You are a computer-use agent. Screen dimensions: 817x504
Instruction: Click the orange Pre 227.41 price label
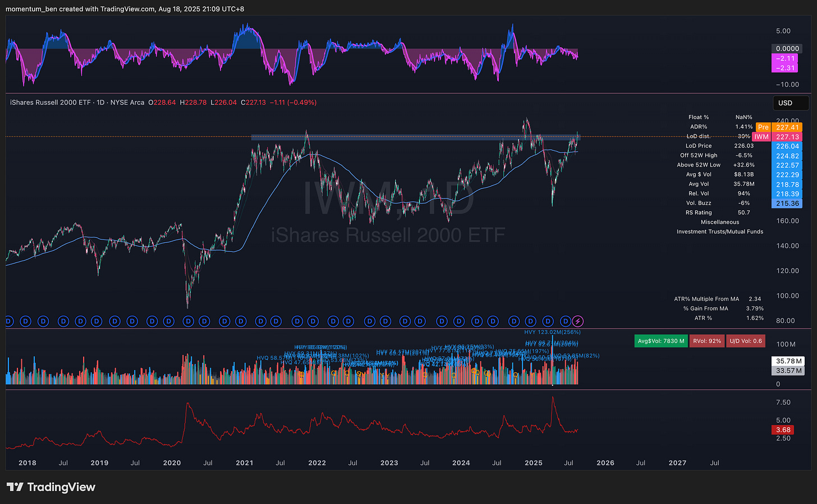coord(779,127)
